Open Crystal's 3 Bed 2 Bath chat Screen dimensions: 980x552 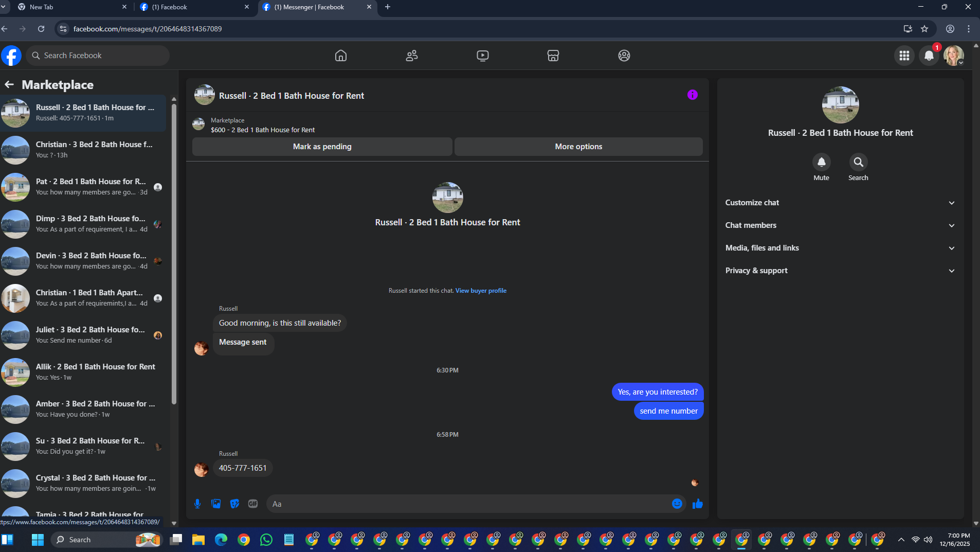point(83,483)
